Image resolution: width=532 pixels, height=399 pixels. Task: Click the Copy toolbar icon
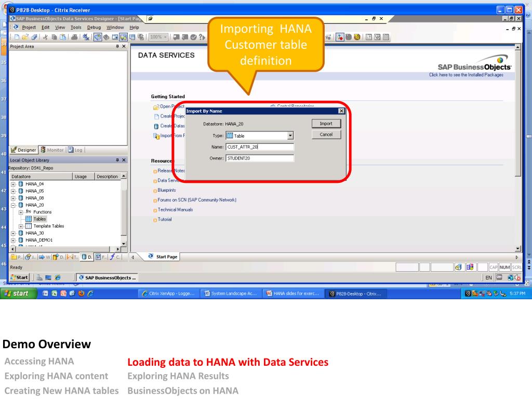54,37
